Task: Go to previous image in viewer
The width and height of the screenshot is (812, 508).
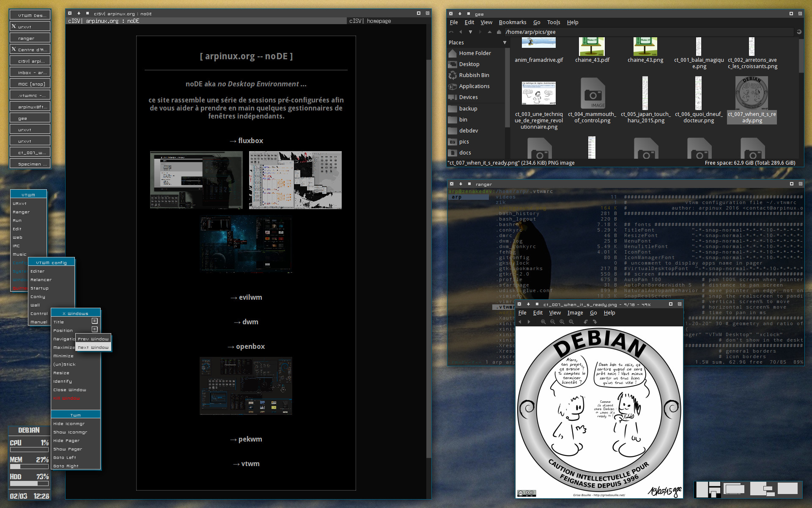Action: coord(520,322)
